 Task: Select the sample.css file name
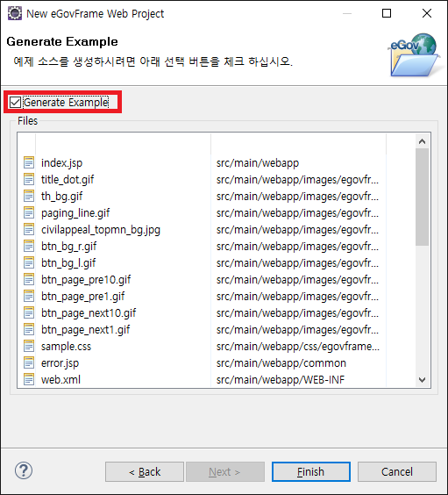pyautogui.click(x=67, y=347)
